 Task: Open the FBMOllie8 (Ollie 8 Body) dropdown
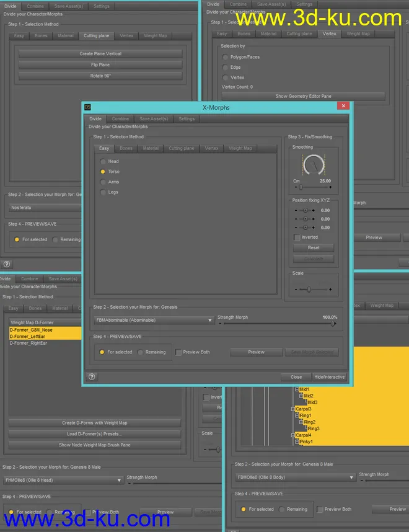(x=296, y=477)
